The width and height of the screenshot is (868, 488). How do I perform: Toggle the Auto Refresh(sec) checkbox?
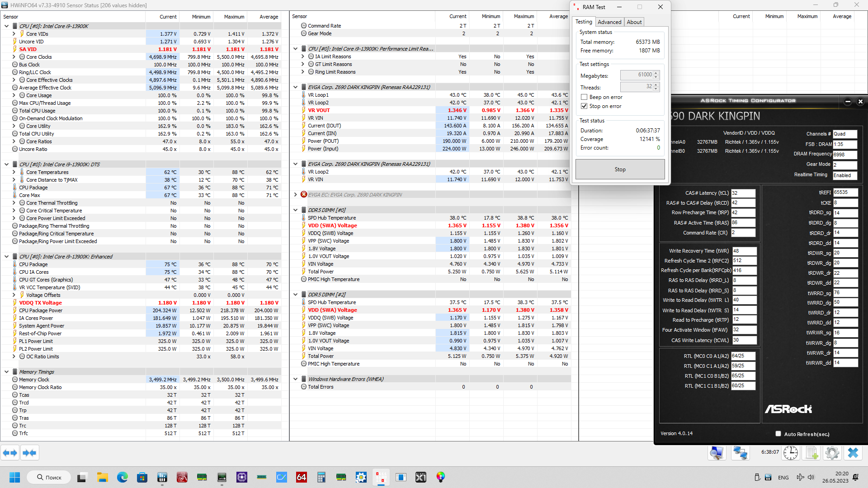click(x=778, y=434)
